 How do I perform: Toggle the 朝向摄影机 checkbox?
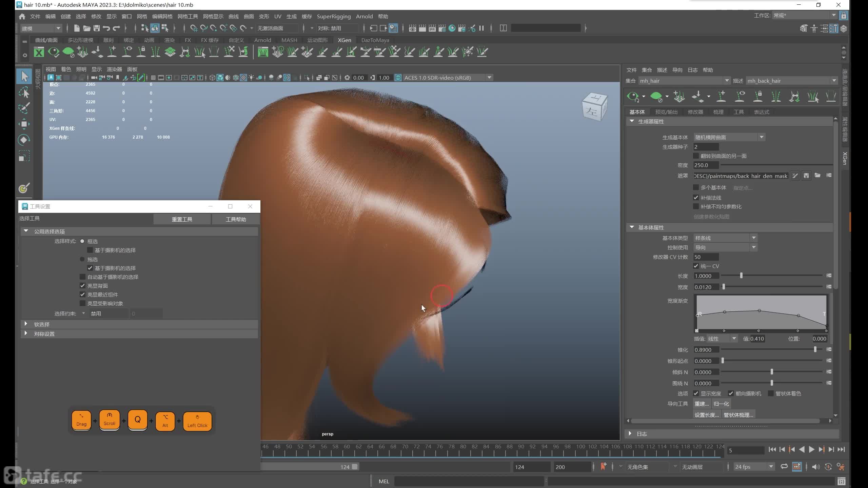coord(731,393)
